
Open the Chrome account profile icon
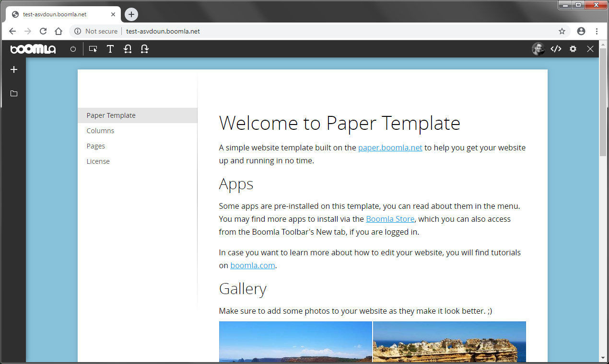pos(581,31)
